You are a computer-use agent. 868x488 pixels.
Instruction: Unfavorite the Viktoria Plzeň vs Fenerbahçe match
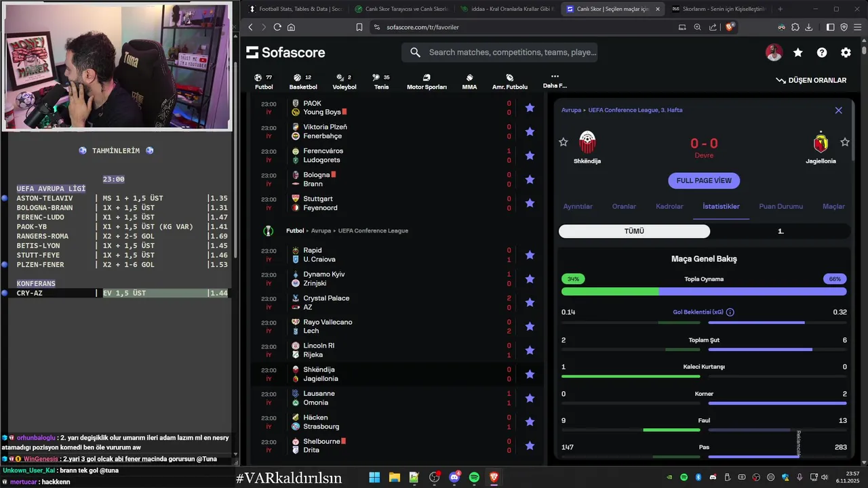530,131
